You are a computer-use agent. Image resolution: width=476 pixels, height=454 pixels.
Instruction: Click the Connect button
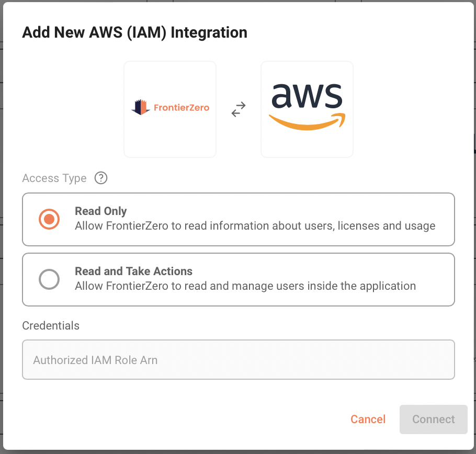tap(433, 419)
